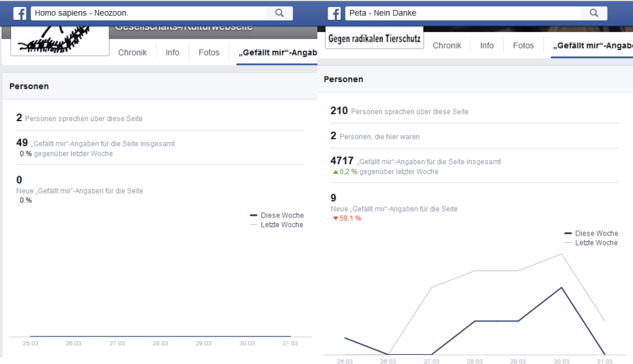Image resolution: width=633 pixels, height=364 pixels.
Task: Click the search magnifier in the Homo sapiens window
Action: pos(279,13)
